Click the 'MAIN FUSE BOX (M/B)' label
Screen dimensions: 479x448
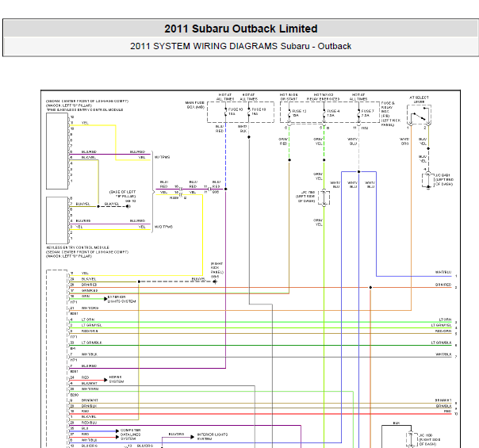coord(195,105)
